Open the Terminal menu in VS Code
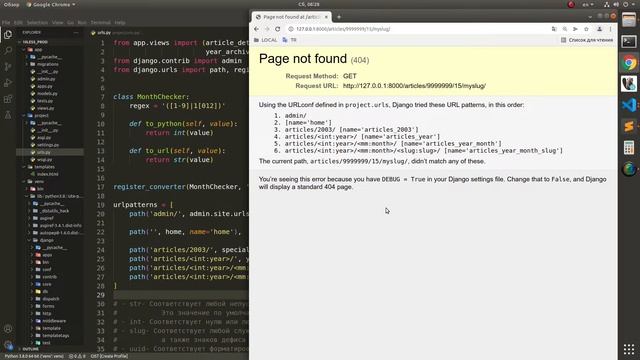 (x=100, y=23)
